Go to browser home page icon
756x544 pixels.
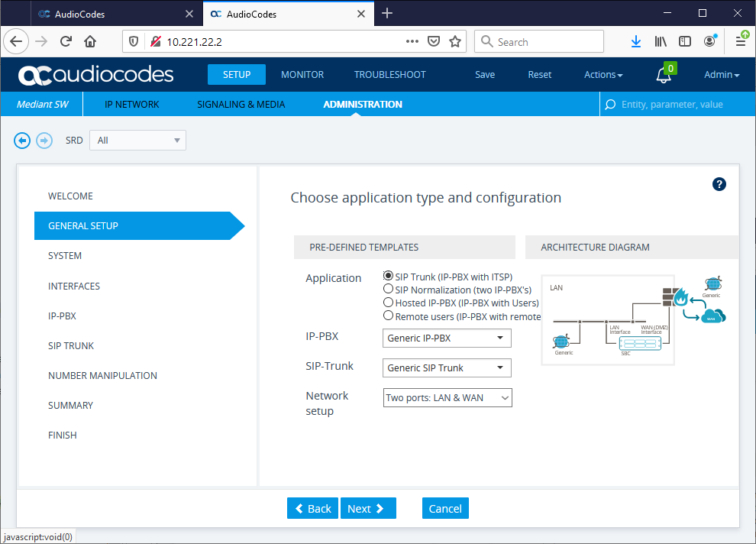point(90,41)
